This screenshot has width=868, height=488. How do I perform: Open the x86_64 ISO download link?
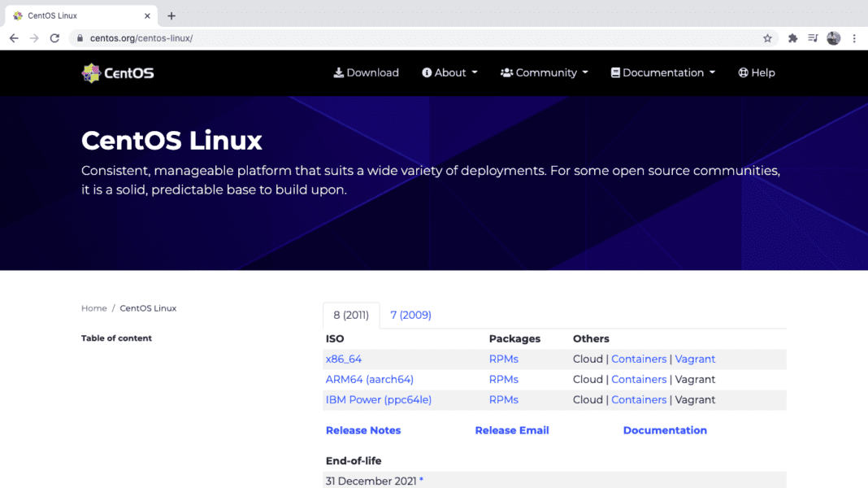[344, 359]
